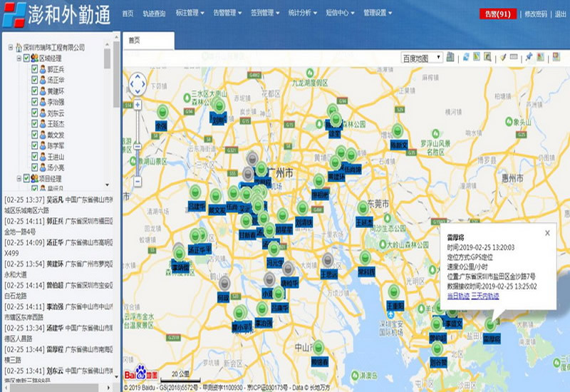Click the map pan direction control
The image size is (570, 392).
pos(138,84)
